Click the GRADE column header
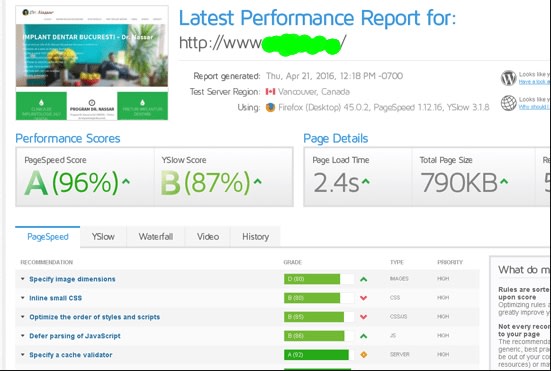551x371 pixels. (293, 262)
